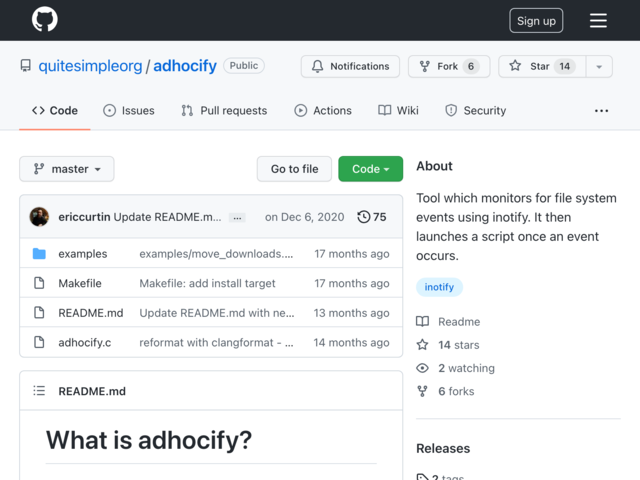Open README table of contents icon
Screen dimensions: 640x480
click(x=39, y=391)
